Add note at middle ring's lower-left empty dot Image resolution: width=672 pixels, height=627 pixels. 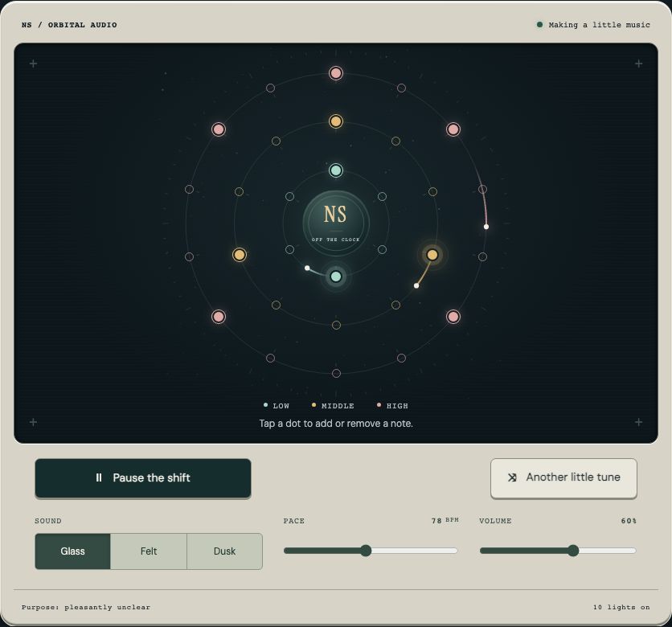click(276, 305)
